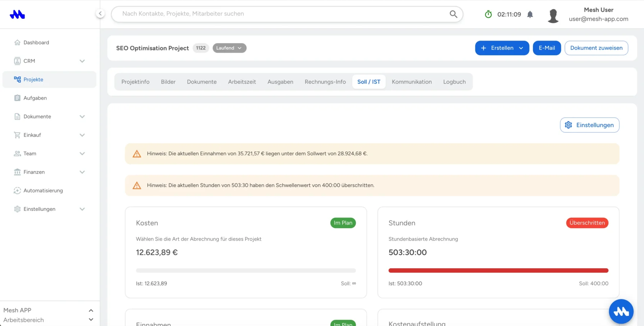
Task: Click the Finanzen bank icon
Action: point(17,172)
